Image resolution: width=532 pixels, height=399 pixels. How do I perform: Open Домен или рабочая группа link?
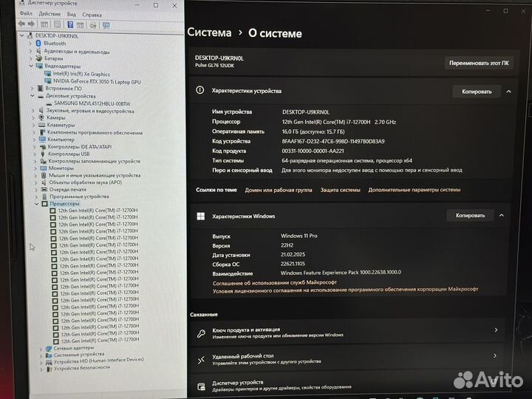point(279,190)
